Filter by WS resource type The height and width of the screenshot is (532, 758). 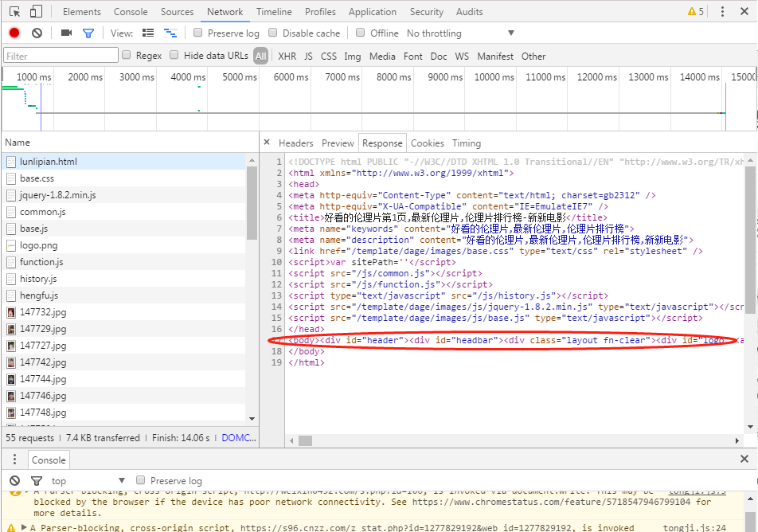click(x=462, y=56)
